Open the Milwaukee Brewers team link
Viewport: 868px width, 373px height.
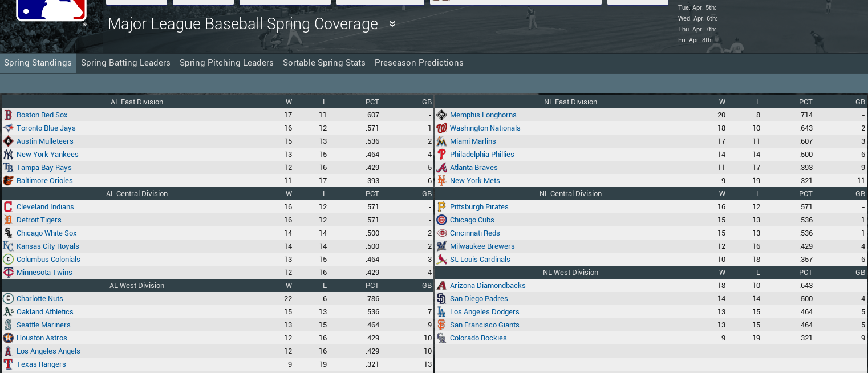coord(482,246)
